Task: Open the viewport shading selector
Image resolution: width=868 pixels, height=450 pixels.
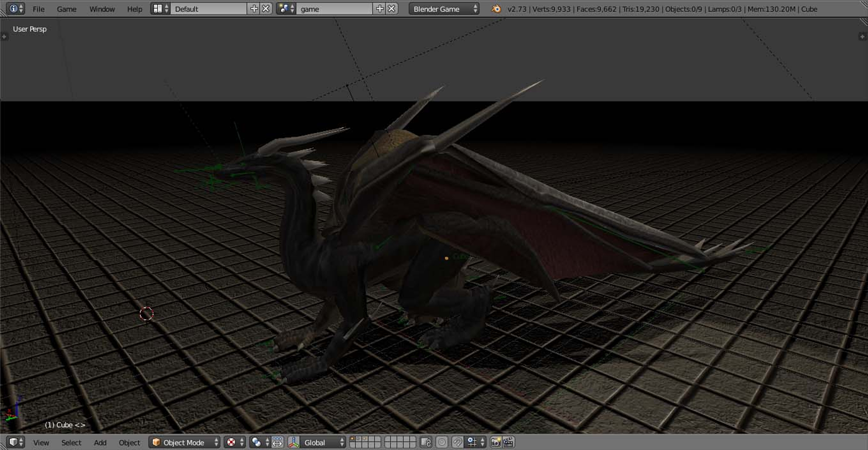Action: 235,442
